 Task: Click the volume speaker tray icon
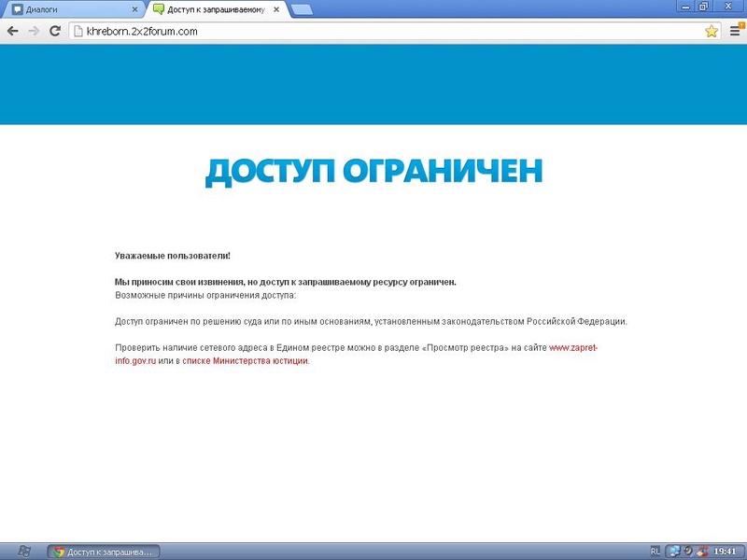688,551
